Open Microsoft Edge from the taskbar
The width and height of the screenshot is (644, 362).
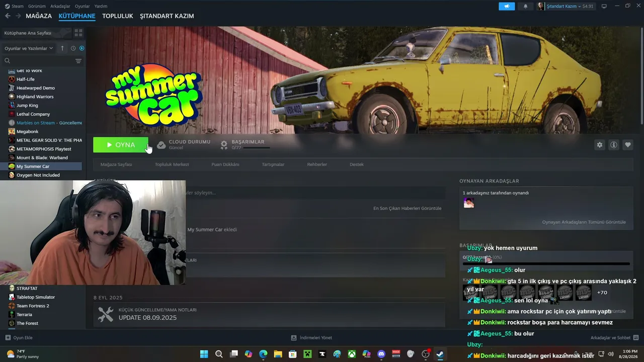coord(263,354)
